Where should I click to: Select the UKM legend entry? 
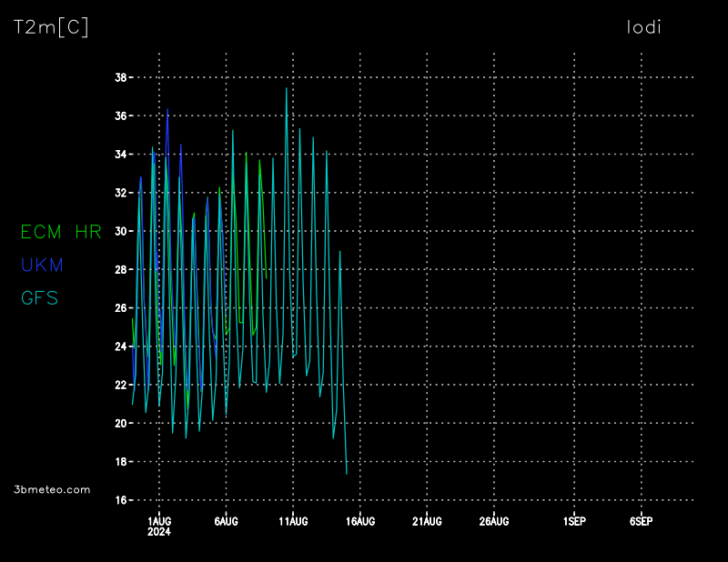[x=42, y=265]
